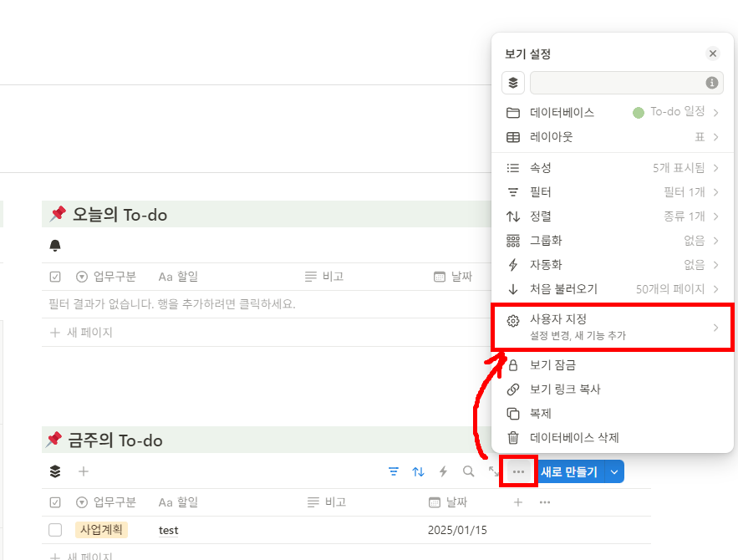738x560 pixels.
Task: Open the filter icon on 금주의 To-do toolbar
Action: pos(393,471)
